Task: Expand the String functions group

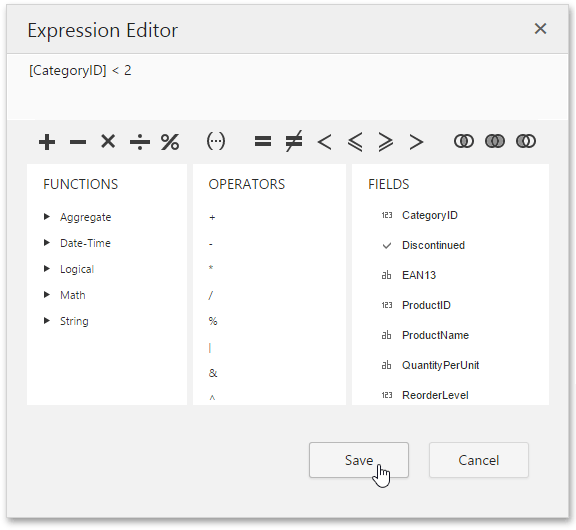Action: 47,321
